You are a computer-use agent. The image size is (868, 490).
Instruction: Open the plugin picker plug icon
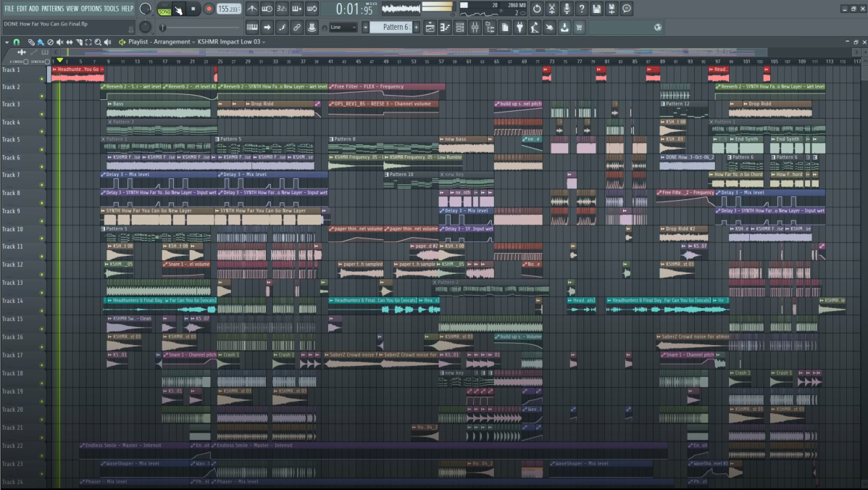pos(519,28)
